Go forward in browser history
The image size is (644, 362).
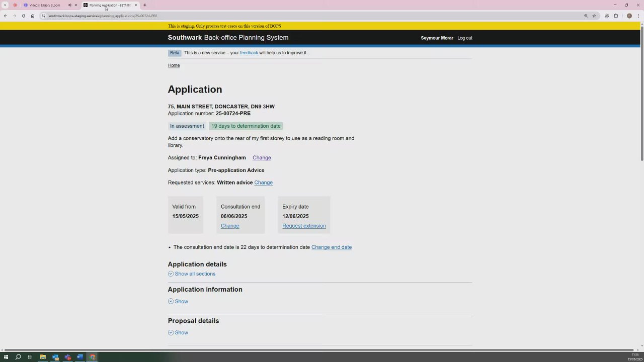coord(14,16)
